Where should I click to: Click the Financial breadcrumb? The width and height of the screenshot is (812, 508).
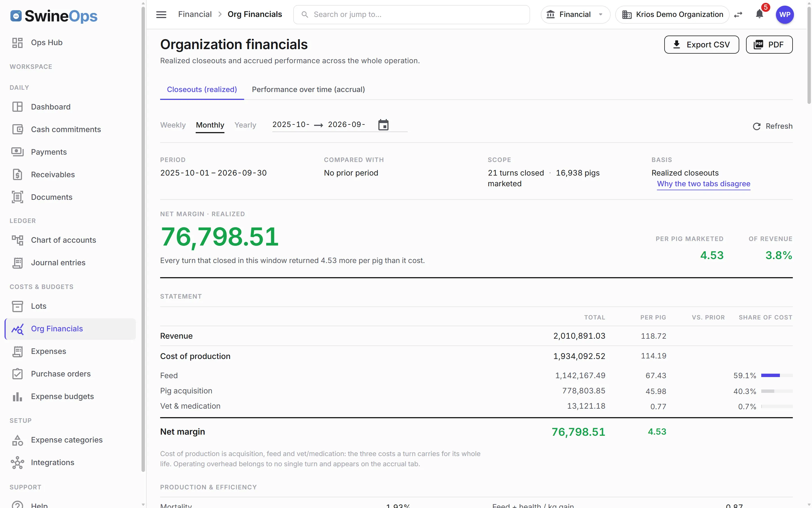(x=195, y=14)
